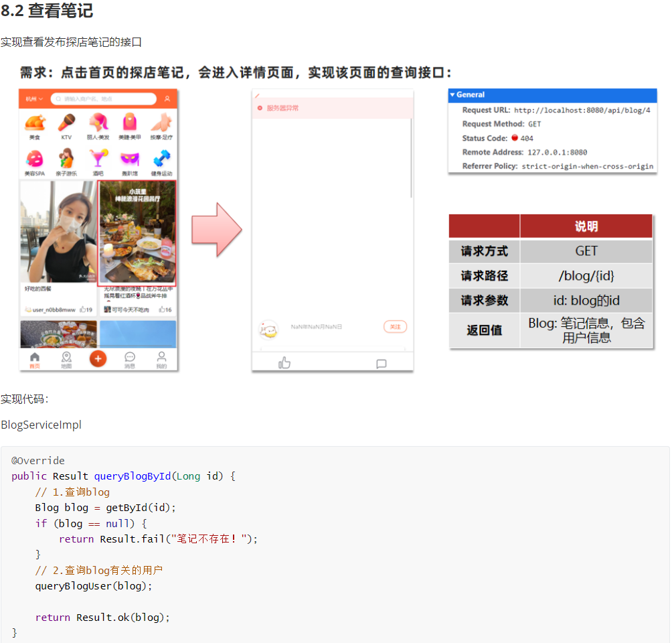Tap the 美食 roast chicken category icon
Viewport: 672px width, 643px height.
point(34,123)
